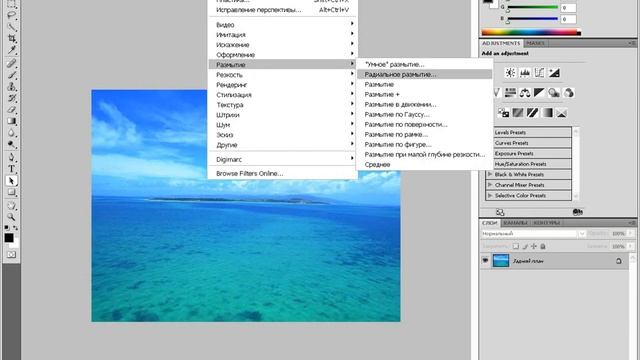Screen dimensions: 640x360
Task: Toggle expanded view icon at Adjustments panel bottom
Action: click(x=500, y=212)
